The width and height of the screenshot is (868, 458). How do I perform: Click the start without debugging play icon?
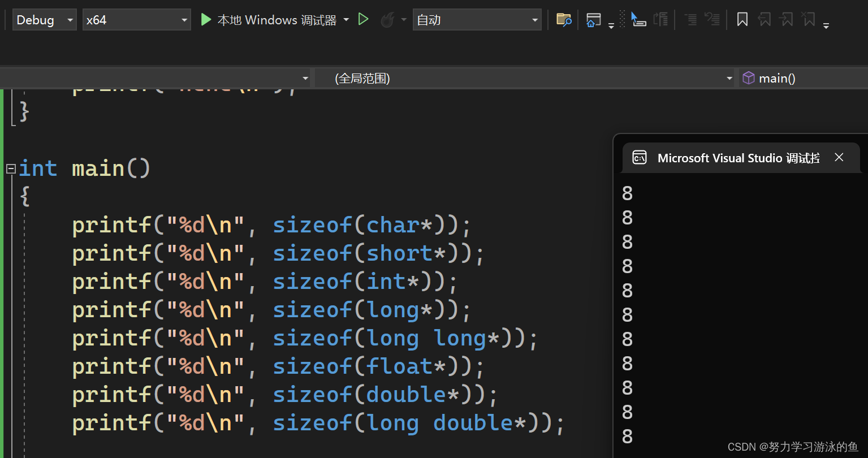pos(364,20)
